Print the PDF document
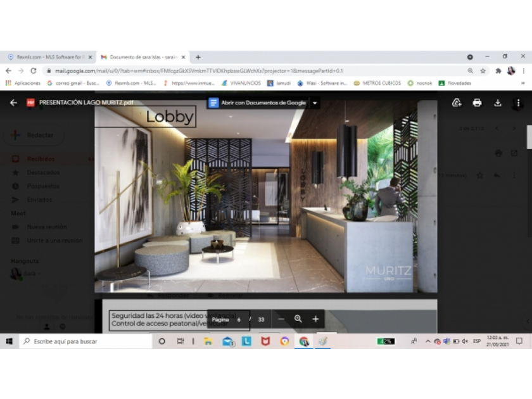This screenshot has width=532, height=399. 477,103
